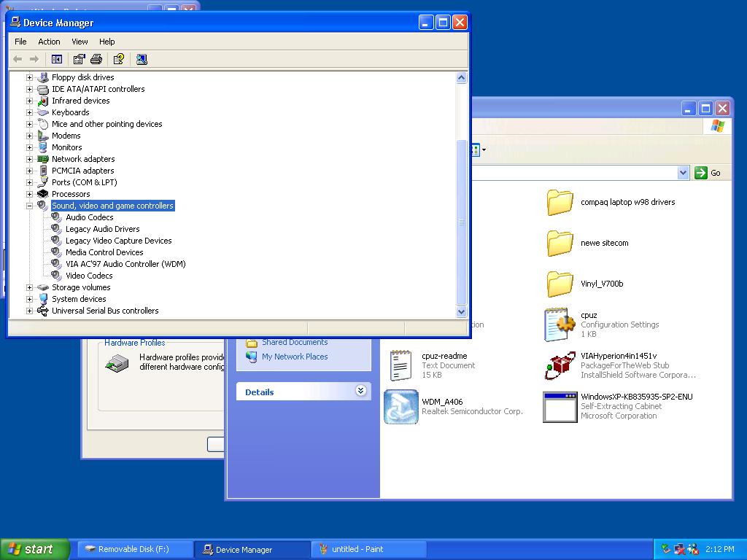Open the Help menu in Device Manager
Image resolution: width=747 pixels, height=560 pixels.
[x=107, y=42]
